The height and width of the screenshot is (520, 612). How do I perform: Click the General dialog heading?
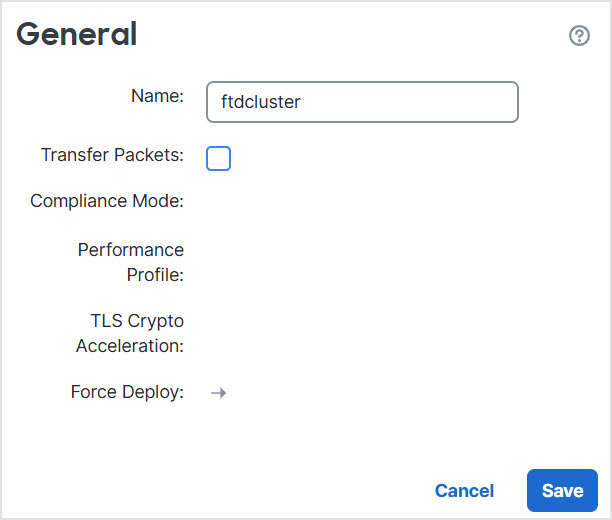tap(77, 35)
